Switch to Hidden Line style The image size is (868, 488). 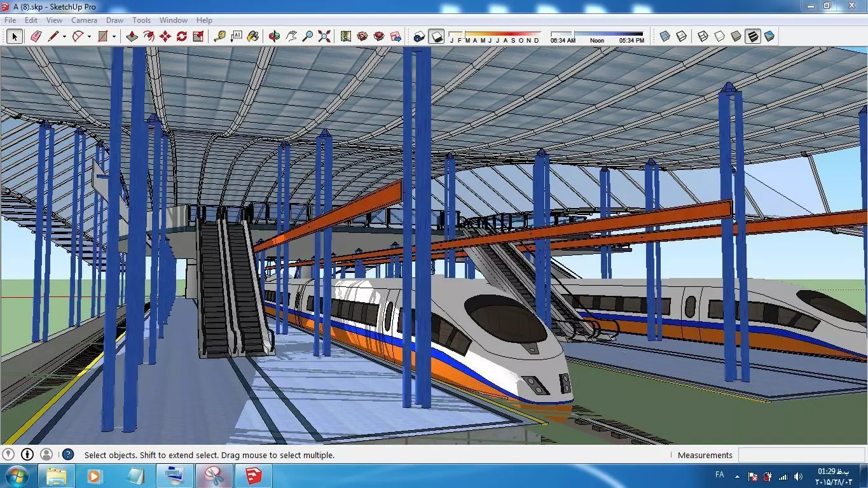(720, 36)
